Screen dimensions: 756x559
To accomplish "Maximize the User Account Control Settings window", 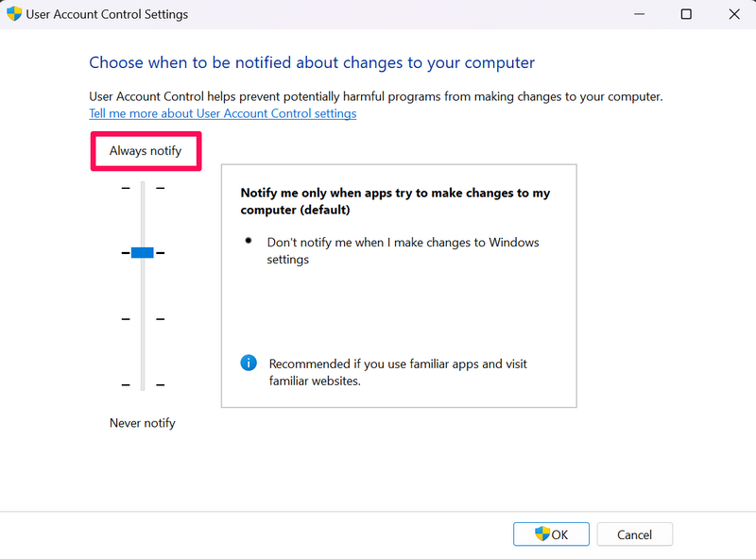I will pyautogui.click(x=686, y=14).
